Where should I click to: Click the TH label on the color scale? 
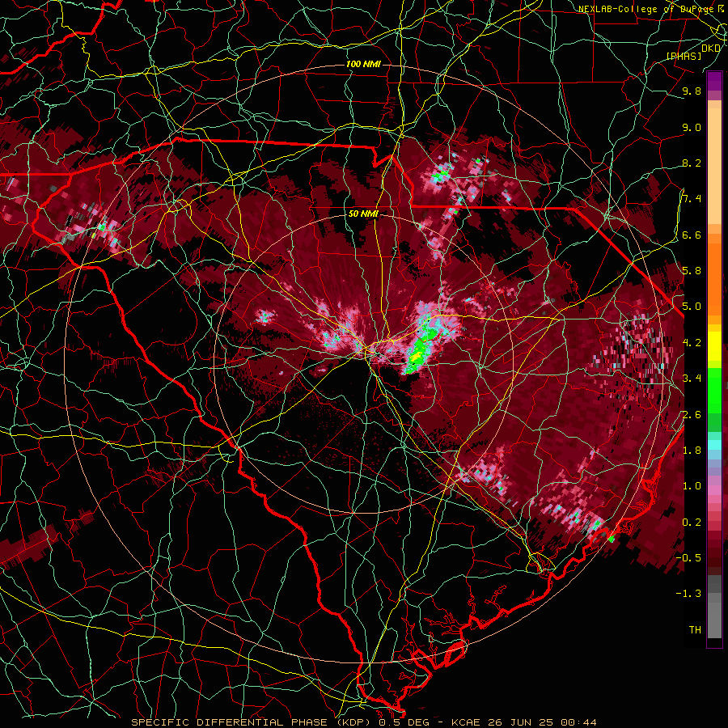pyautogui.click(x=695, y=629)
